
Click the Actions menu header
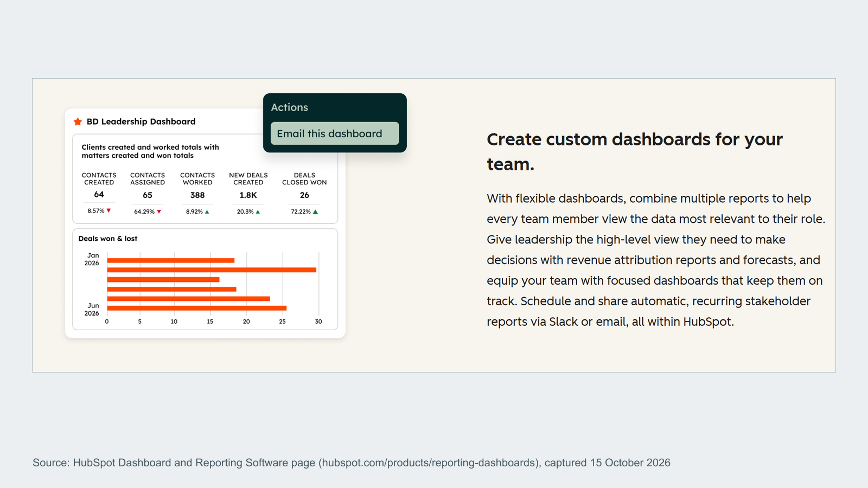[x=290, y=107]
